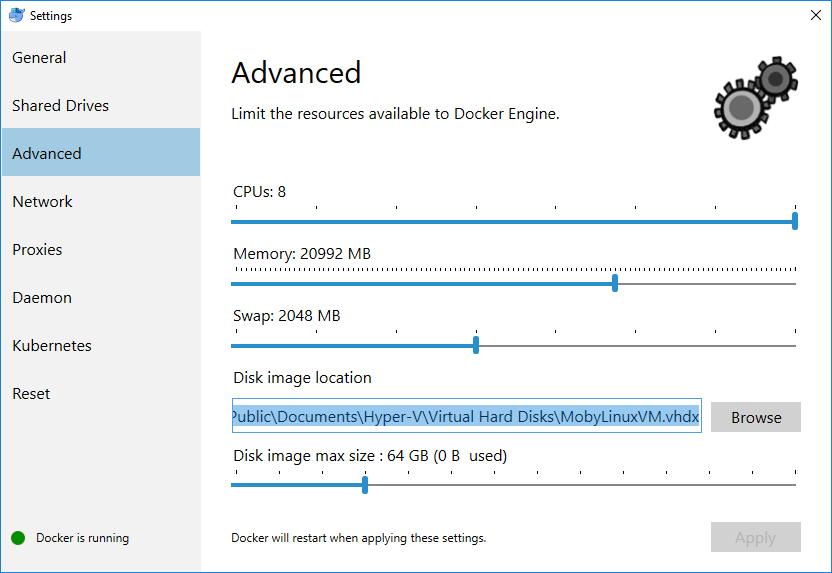Click the Memory slider handle
This screenshot has width=832, height=573.
click(x=615, y=283)
